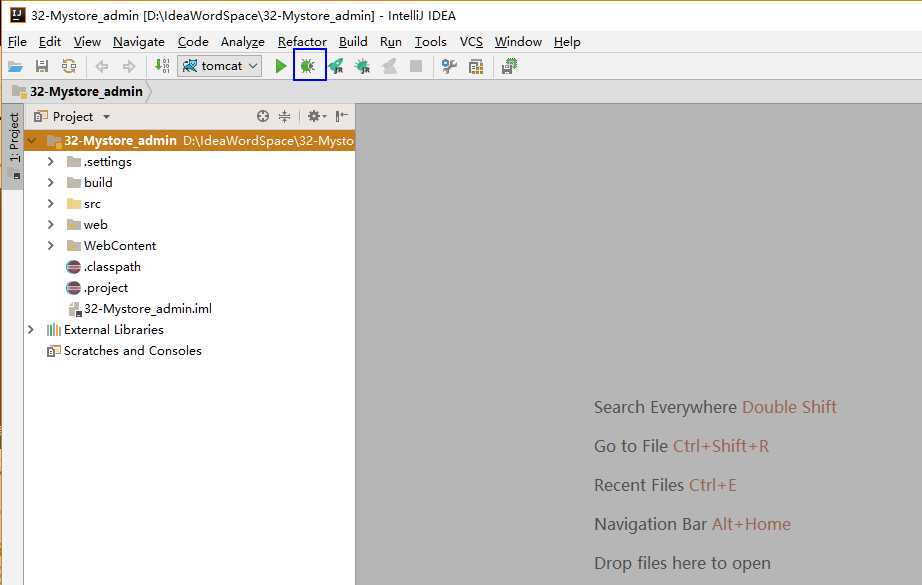
Task: Hide the Project panel with hide icon
Action: click(342, 116)
